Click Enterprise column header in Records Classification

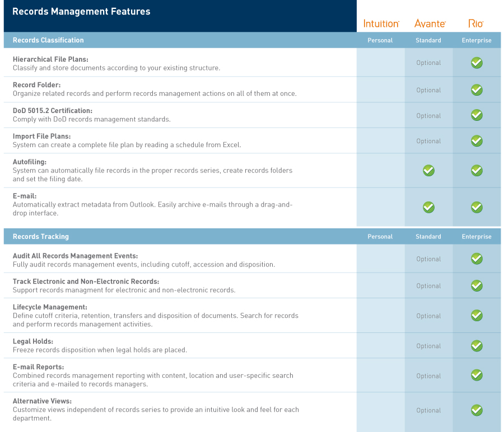pos(477,40)
